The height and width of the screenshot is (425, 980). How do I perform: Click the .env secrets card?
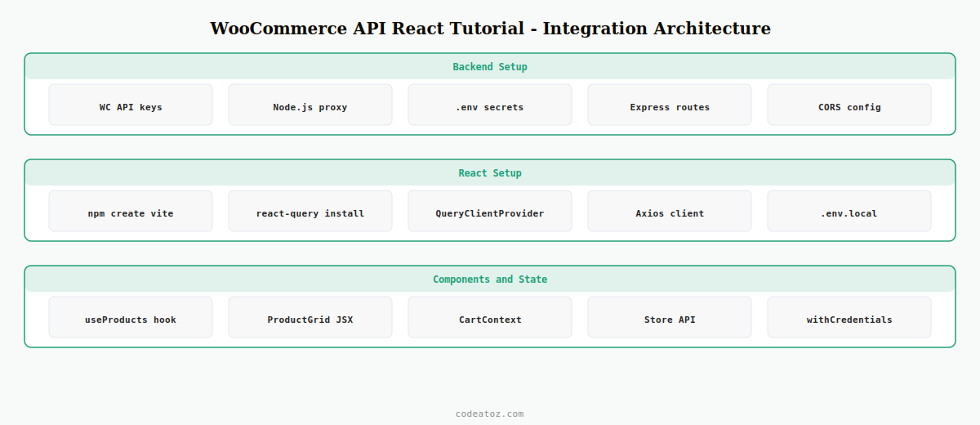490,105
